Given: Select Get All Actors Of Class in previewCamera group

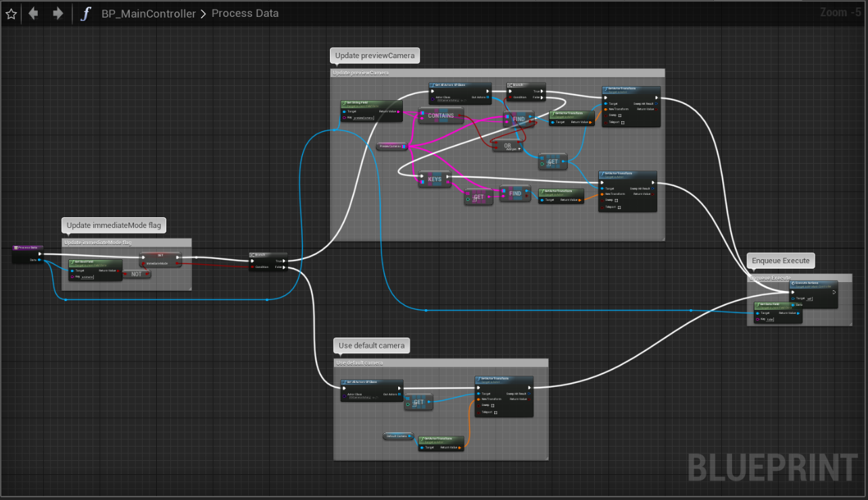Looking at the screenshot, I should click(x=460, y=93).
